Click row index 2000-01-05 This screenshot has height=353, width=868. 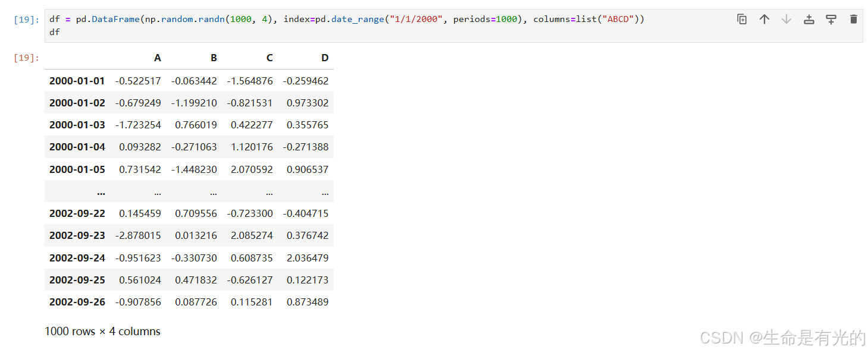click(x=77, y=169)
